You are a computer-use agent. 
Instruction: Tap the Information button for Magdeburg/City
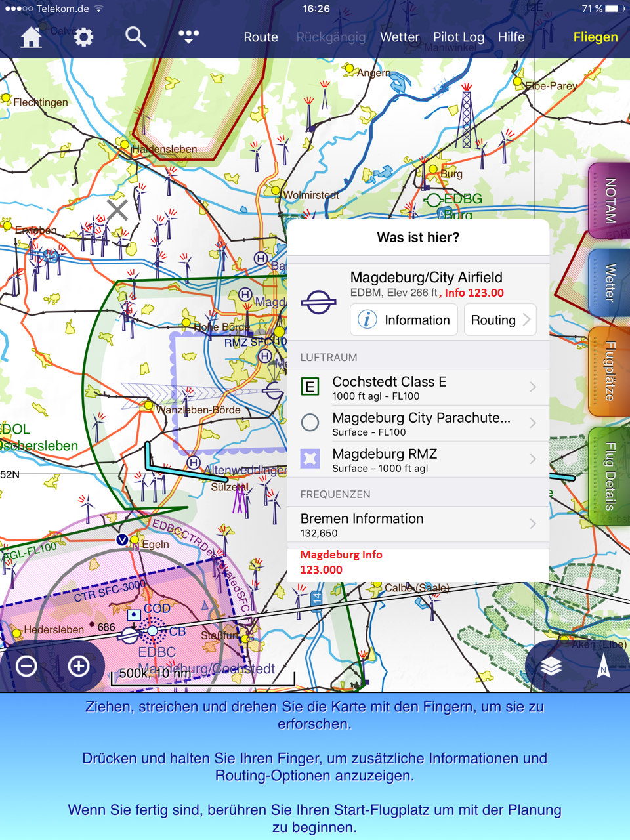[x=404, y=320]
